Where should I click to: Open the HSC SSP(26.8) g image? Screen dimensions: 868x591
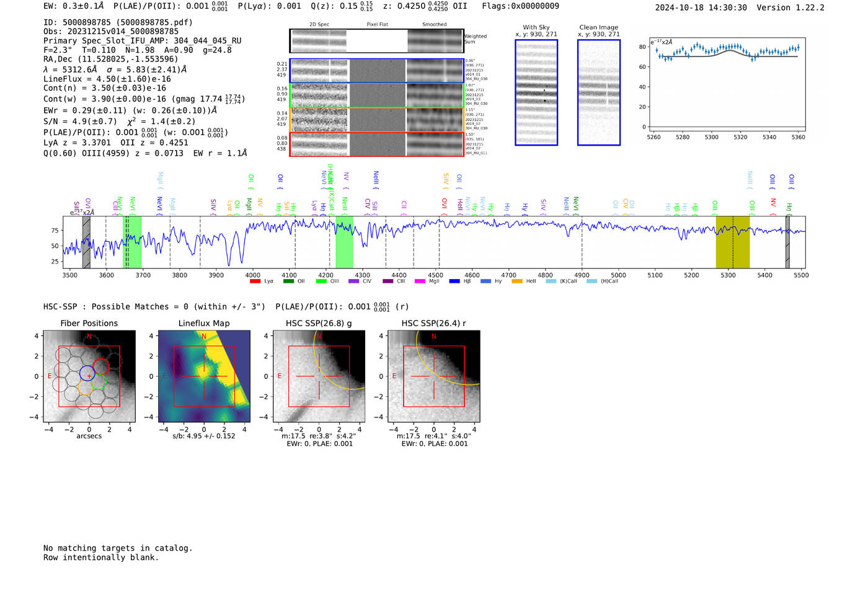(x=319, y=376)
